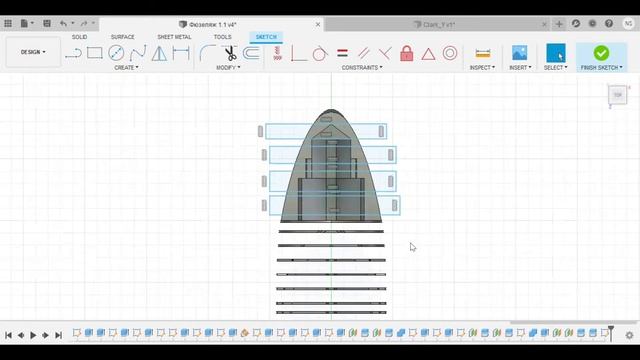Click the Save icon
The width and height of the screenshot is (640, 360).
point(47,24)
